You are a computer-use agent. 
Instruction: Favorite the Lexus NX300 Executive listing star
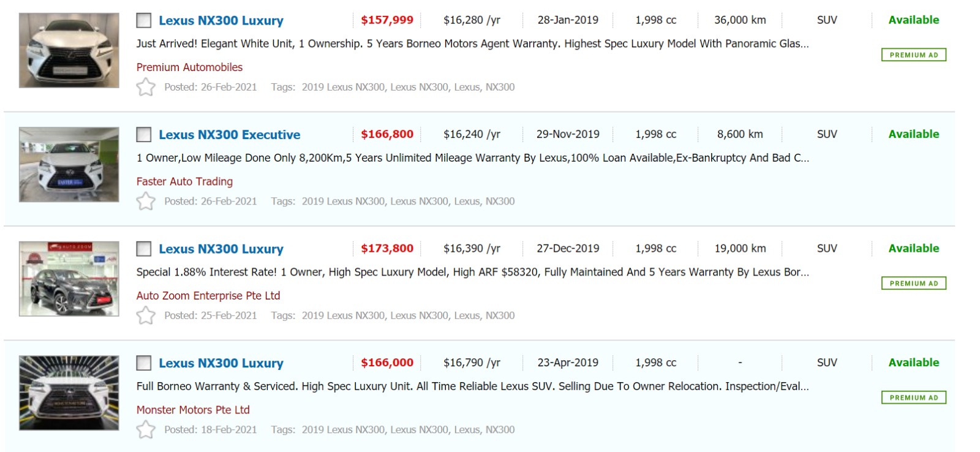click(146, 201)
